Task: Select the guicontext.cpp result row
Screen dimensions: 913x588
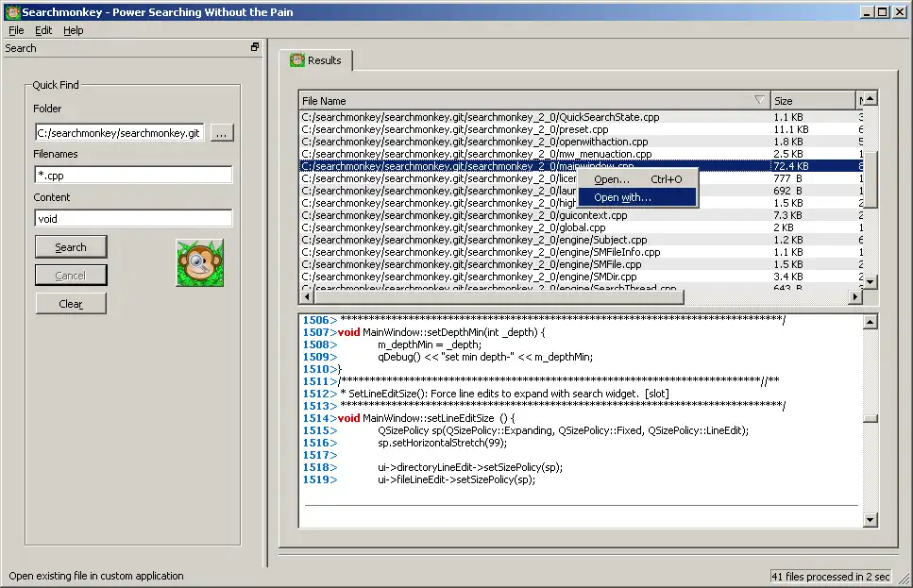Action: coord(581,215)
